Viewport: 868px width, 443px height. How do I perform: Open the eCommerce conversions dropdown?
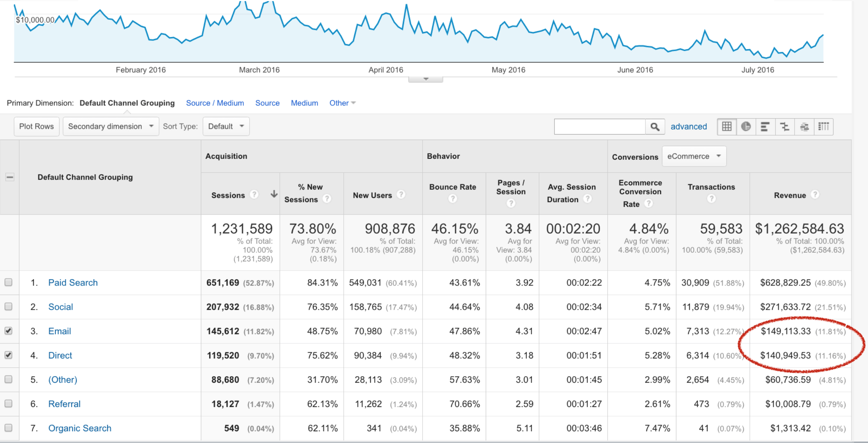tap(694, 156)
